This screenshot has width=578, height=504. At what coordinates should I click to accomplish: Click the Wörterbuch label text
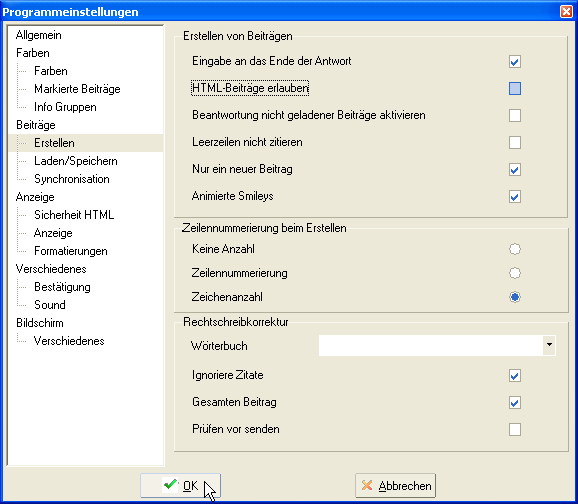point(219,346)
